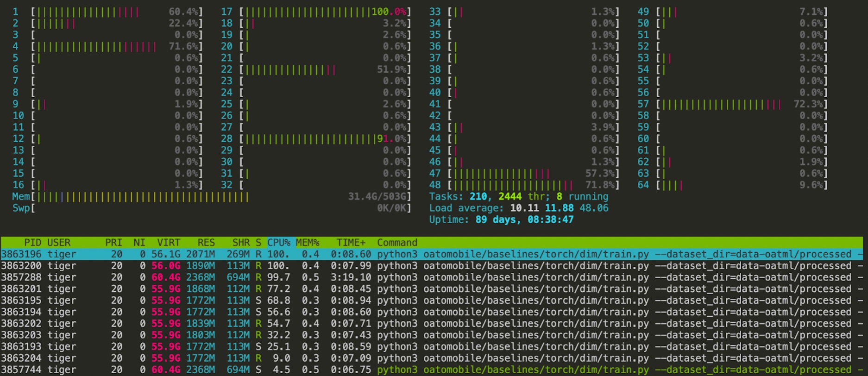Click the CPU 1 meter at 60.4%
Viewport: 868px width, 376px height.
107,12
